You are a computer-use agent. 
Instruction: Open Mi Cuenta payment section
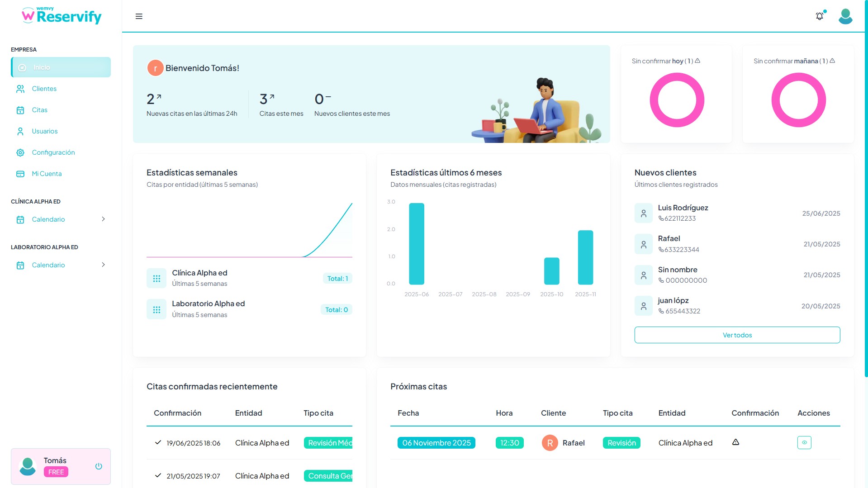coord(47,174)
